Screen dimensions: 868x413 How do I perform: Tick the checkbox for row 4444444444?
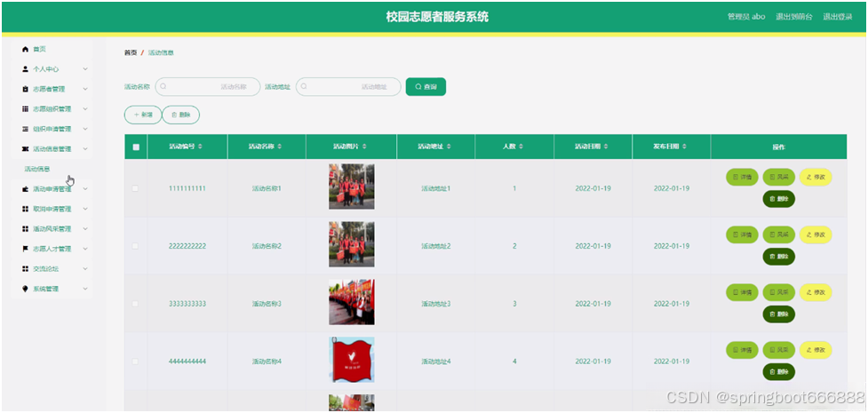pos(135,361)
